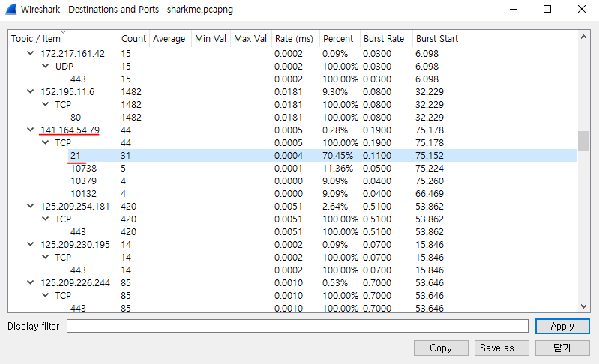The width and height of the screenshot is (599, 364).
Task: Click the scrollbar down arrow
Action: [x=583, y=306]
